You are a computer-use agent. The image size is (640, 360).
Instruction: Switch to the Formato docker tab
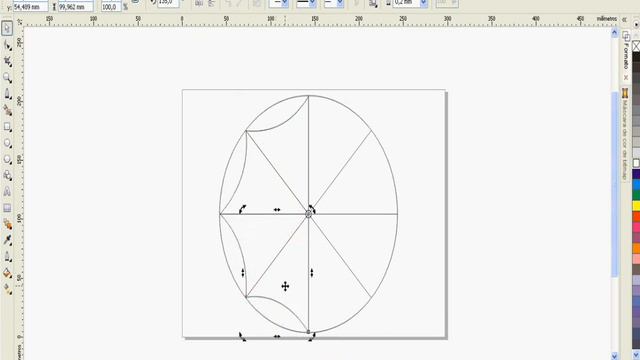(x=626, y=56)
